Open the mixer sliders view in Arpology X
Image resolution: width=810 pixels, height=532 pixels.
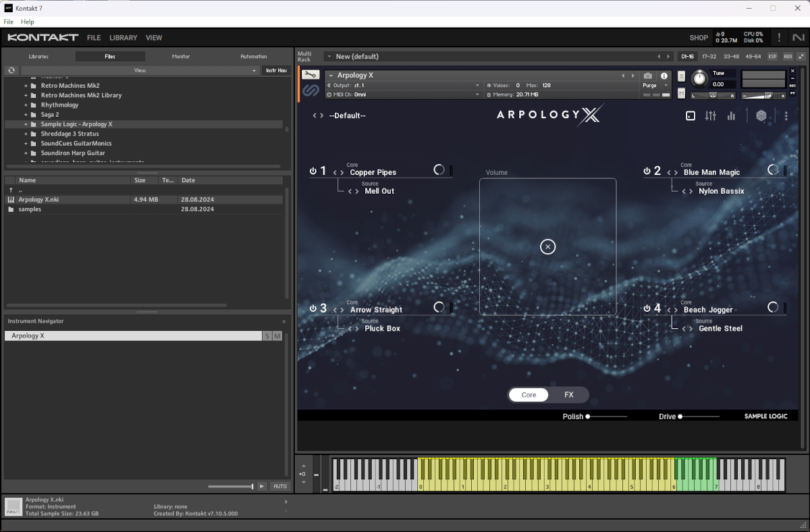[710, 116]
